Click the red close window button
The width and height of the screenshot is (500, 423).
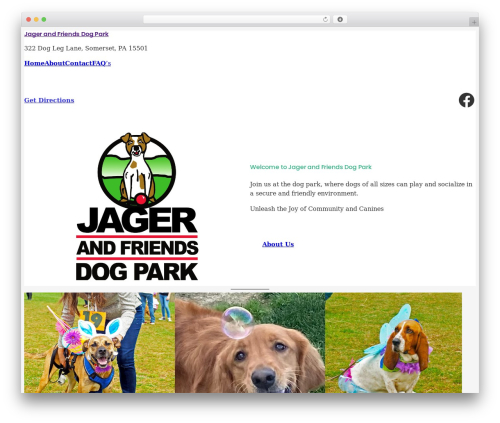pos(29,20)
